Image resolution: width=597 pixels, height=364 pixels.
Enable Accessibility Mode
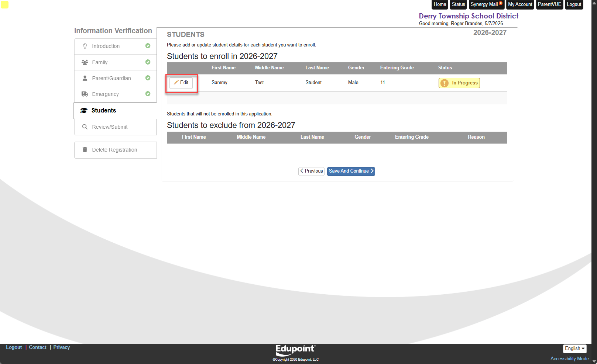569,359
